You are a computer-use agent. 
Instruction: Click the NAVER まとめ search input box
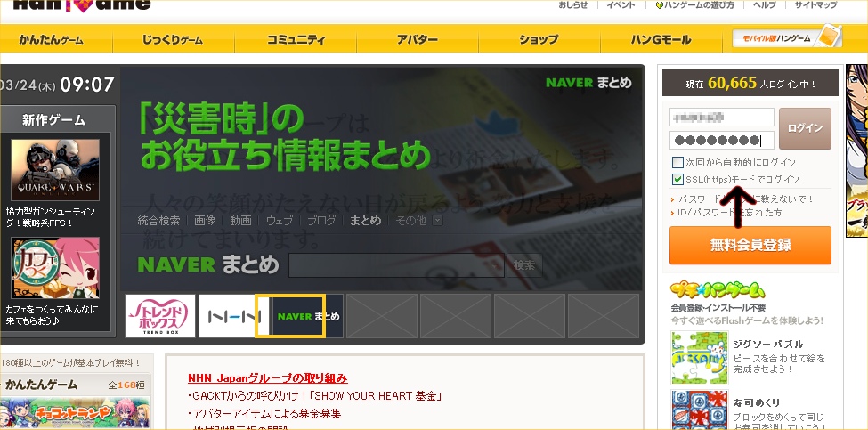pyautogui.click(x=396, y=265)
